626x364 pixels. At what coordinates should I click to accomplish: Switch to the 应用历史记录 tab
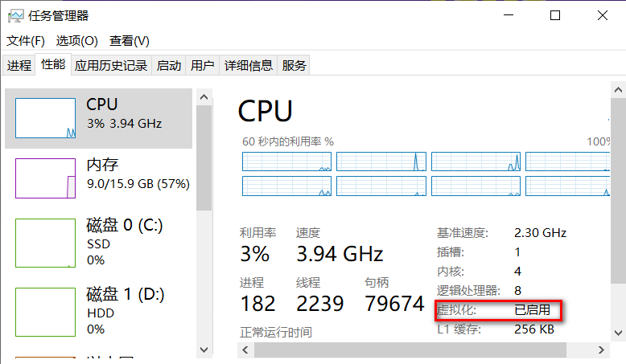click(111, 65)
